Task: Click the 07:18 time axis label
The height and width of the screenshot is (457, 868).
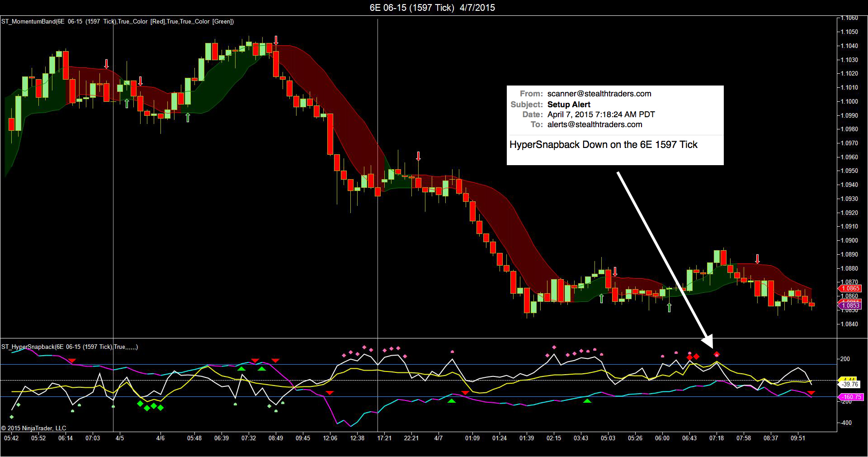Action: point(717,438)
